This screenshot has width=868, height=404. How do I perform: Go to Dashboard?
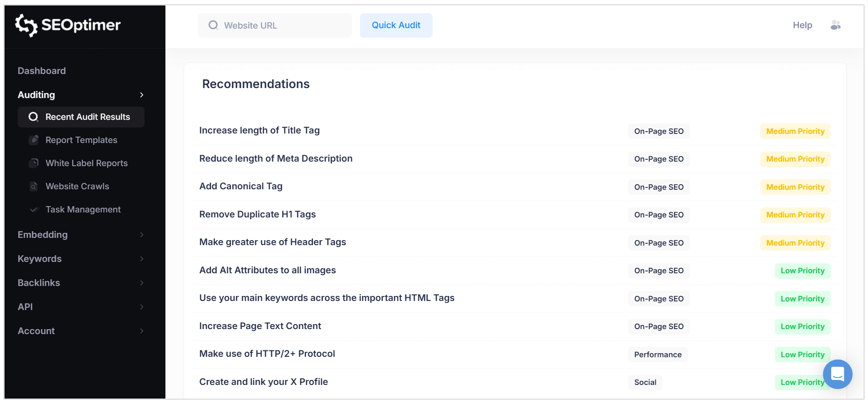[42, 71]
